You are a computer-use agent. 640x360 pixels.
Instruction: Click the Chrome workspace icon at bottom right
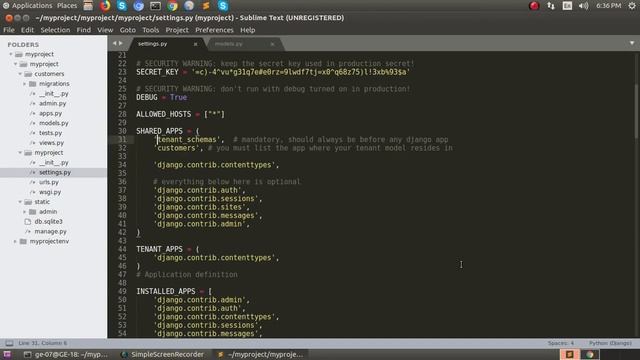point(590,355)
